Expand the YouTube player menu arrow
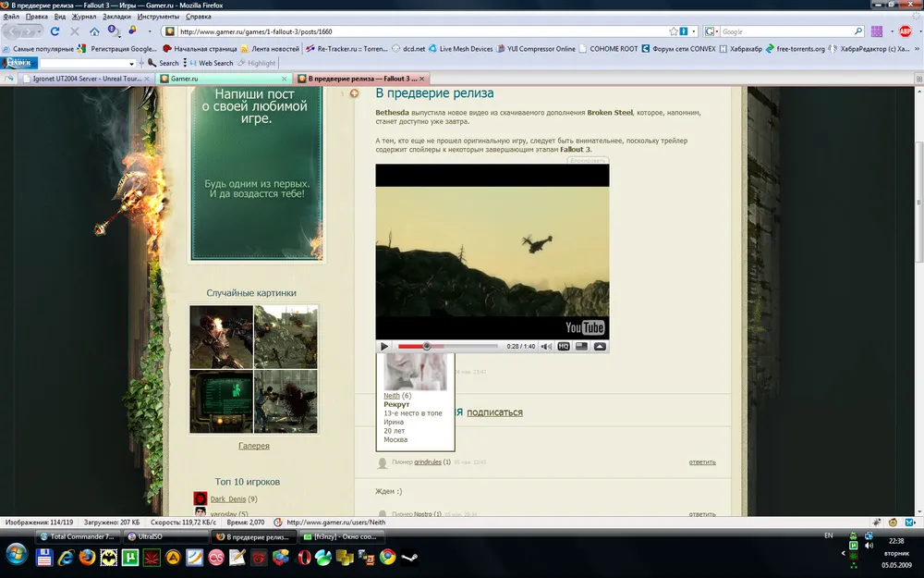Screen dimensions: 924x578 (x=600, y=347)
